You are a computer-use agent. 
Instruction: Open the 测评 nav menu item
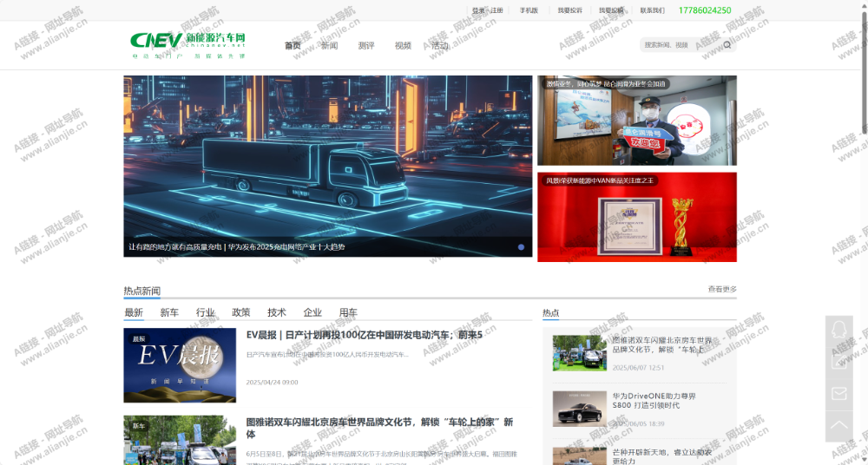[x=366, y=45]
